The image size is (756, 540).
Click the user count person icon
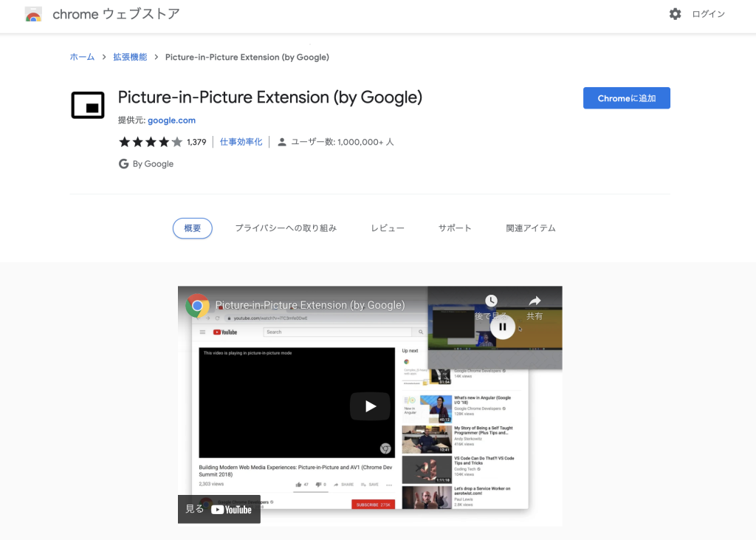point(282,142)
